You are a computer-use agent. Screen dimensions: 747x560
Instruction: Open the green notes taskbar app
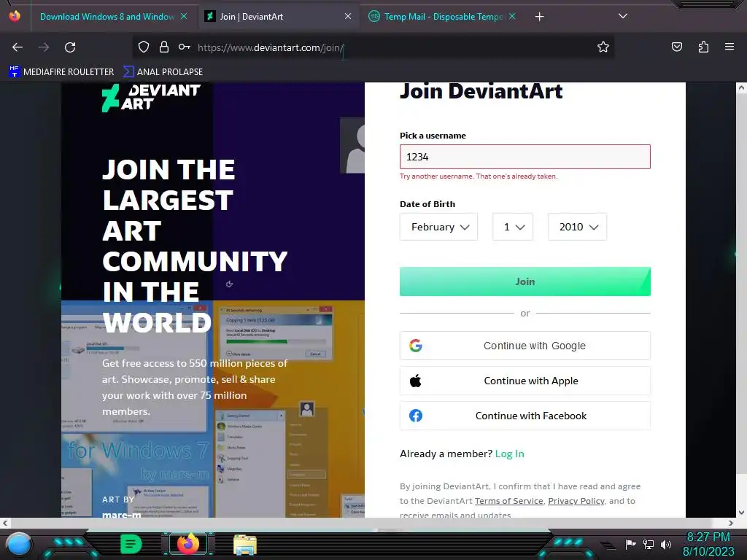point(131,544)
